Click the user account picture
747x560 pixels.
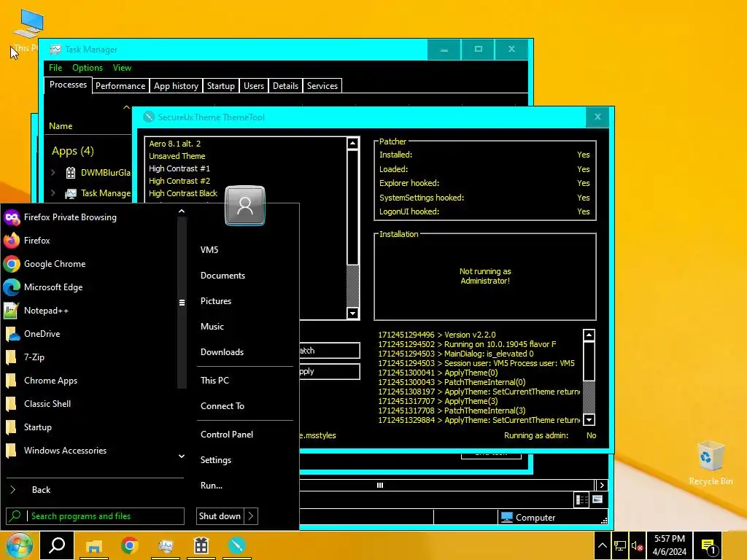pyautogui.click(x=245, y=205)
